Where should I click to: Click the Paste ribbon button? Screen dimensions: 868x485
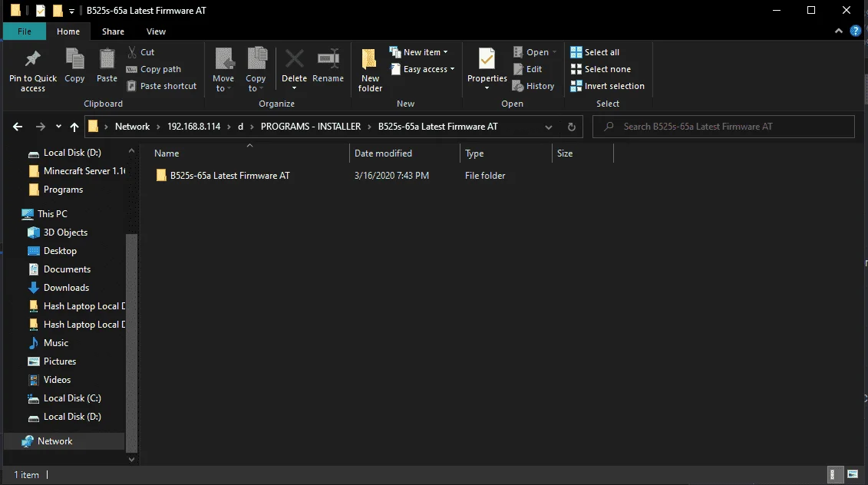(x=107, y=65)
